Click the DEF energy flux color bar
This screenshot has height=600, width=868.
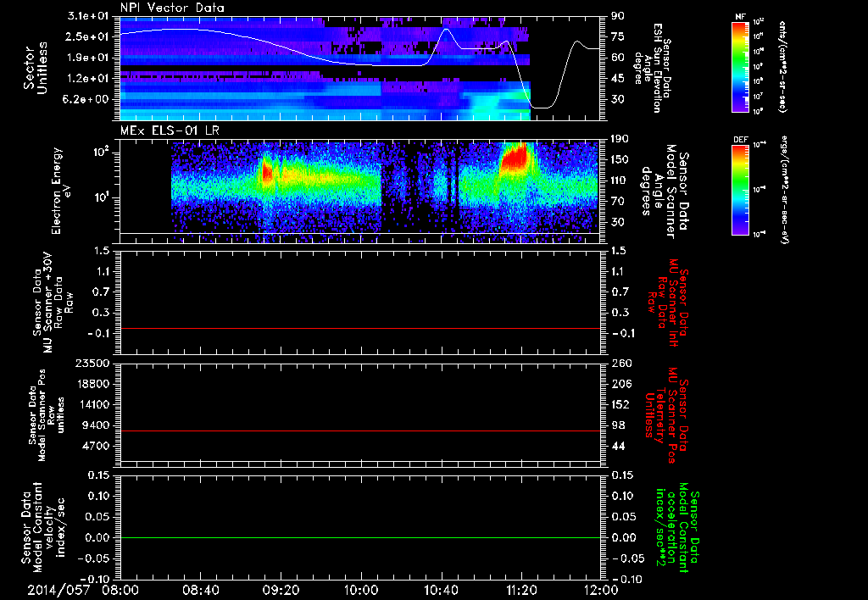click(741, 190)
